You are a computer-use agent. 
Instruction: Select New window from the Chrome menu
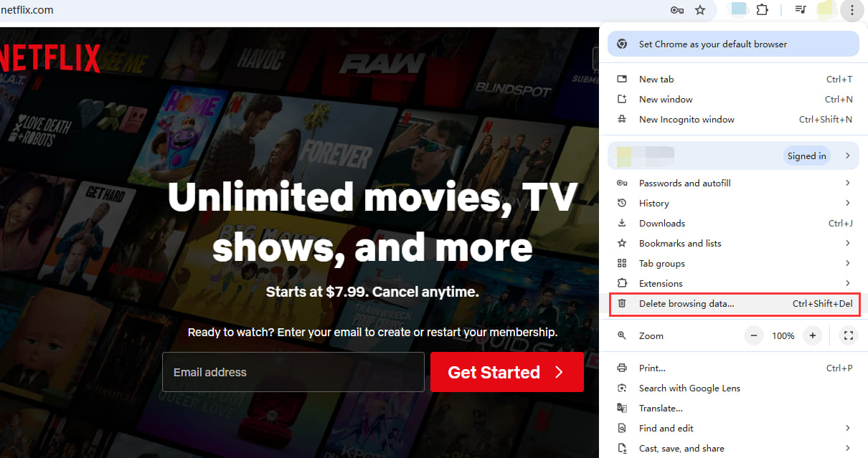(733, 100)
